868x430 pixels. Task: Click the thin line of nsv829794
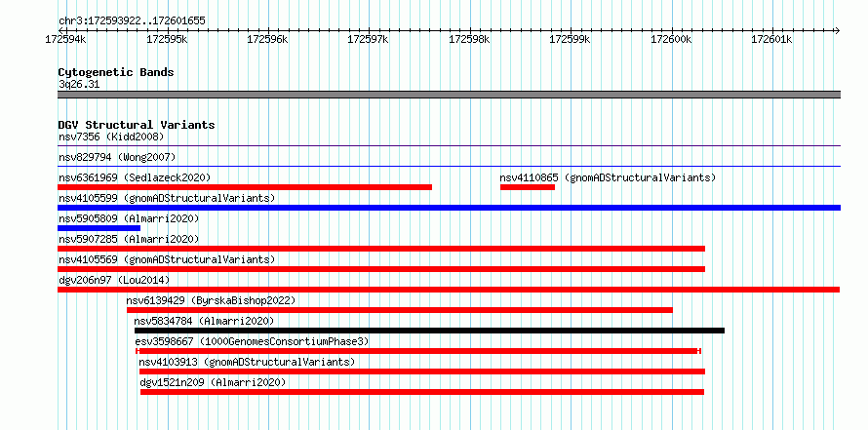click(x=449, y=166)
